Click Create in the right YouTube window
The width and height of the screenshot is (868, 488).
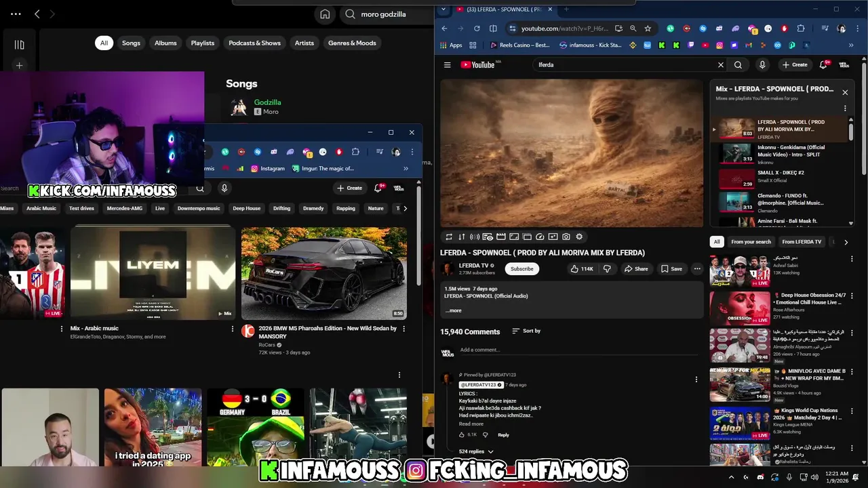click(794, 65)
